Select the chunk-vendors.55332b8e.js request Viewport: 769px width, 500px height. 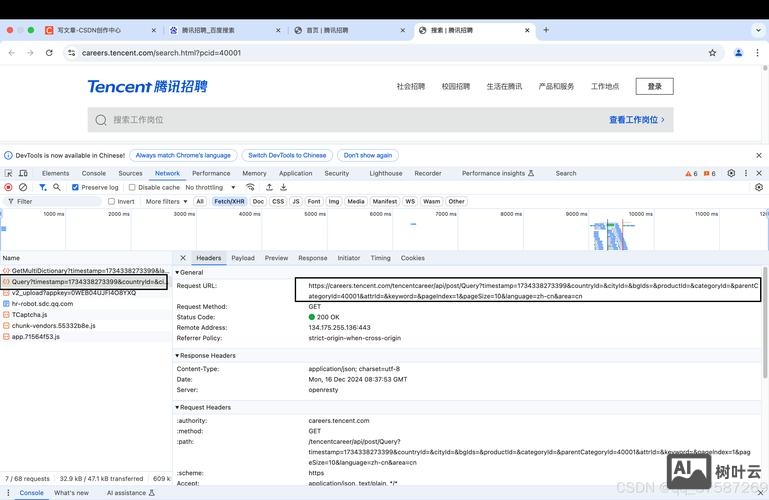86,326
